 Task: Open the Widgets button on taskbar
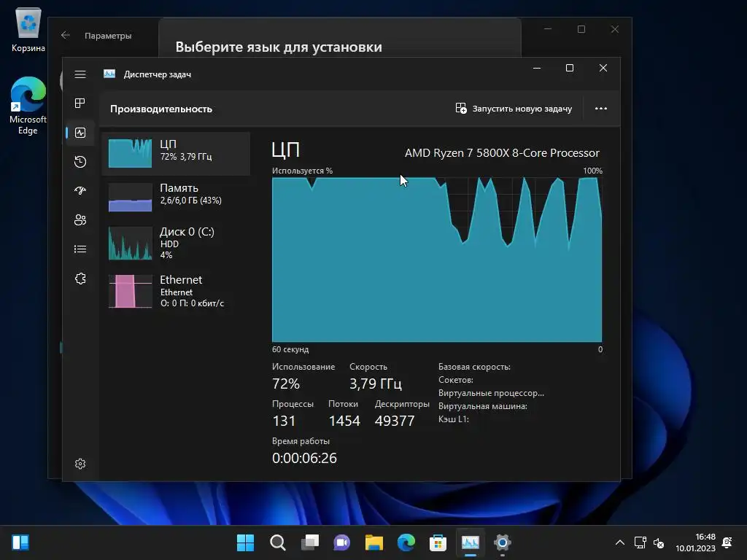pyautogui.click(x=20, y=542)
